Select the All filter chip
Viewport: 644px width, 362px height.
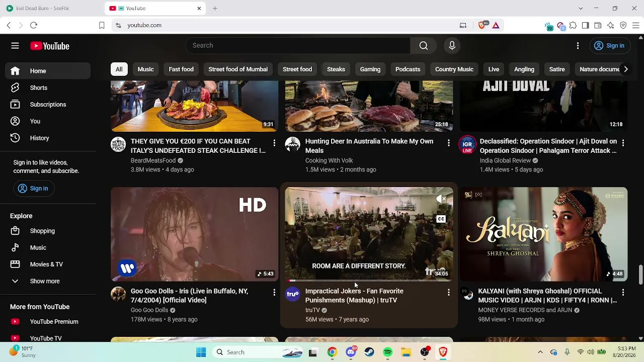(119, 69)
